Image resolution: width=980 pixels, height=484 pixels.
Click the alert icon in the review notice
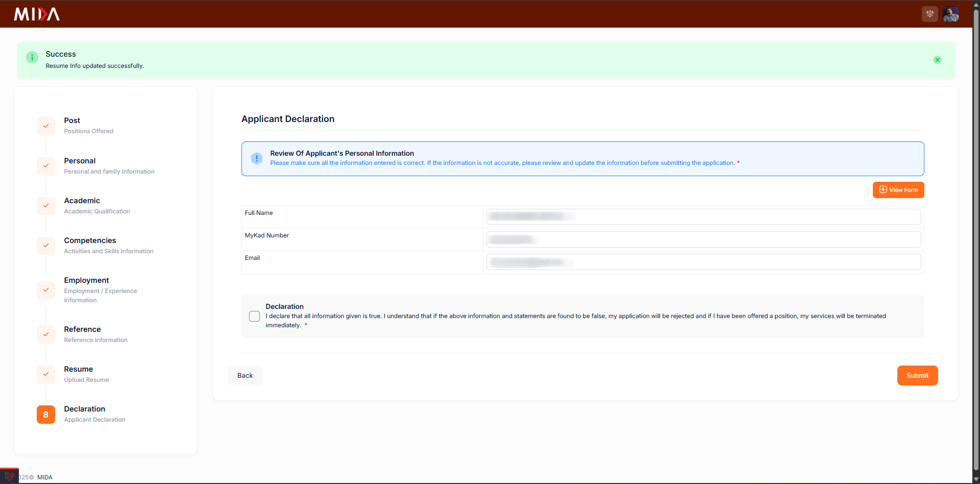point(256,158)
